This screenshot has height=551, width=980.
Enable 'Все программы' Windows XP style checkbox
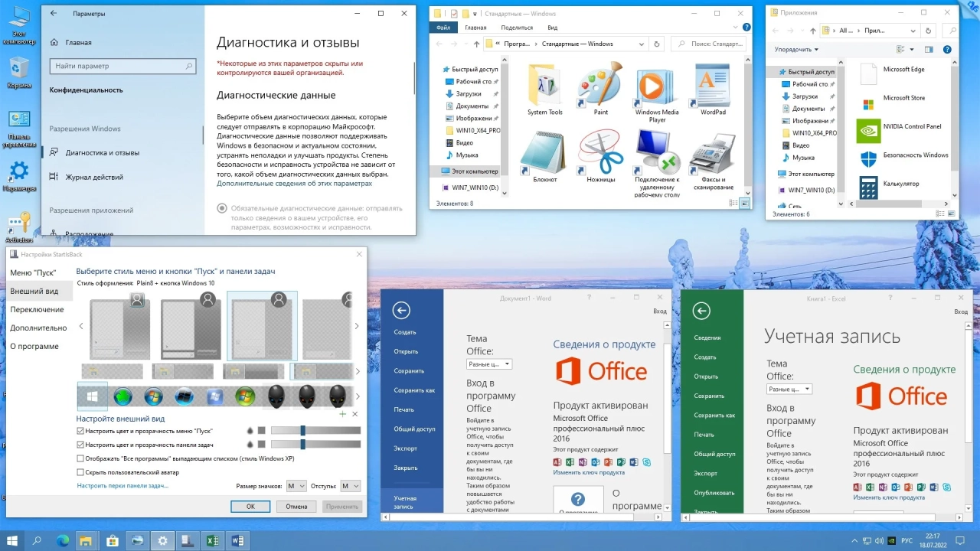point(80,458)
